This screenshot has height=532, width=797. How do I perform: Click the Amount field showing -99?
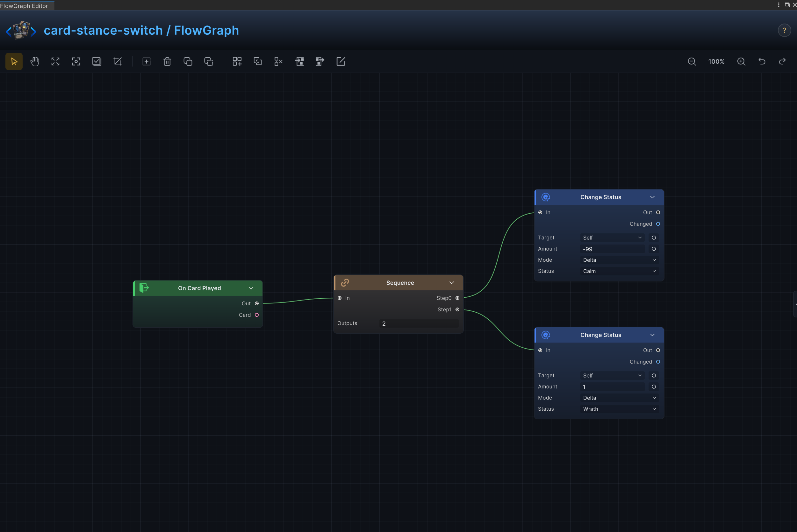click(x=612, y=249)
